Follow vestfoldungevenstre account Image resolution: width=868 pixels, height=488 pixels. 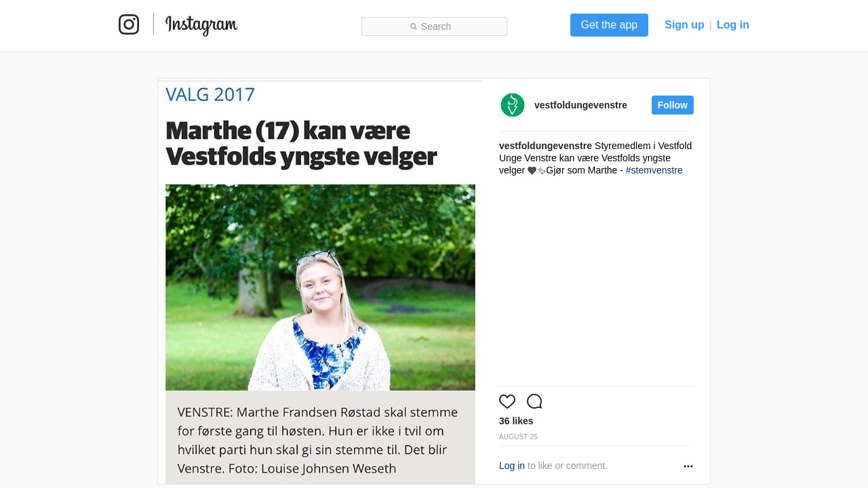pyautogui.click(x=673, y=105)
